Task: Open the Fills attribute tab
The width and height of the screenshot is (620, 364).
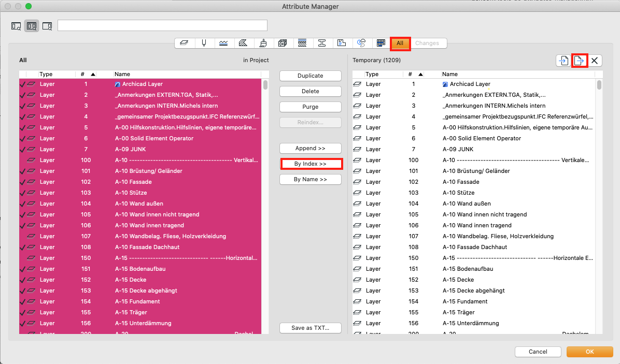Action: 243,43
